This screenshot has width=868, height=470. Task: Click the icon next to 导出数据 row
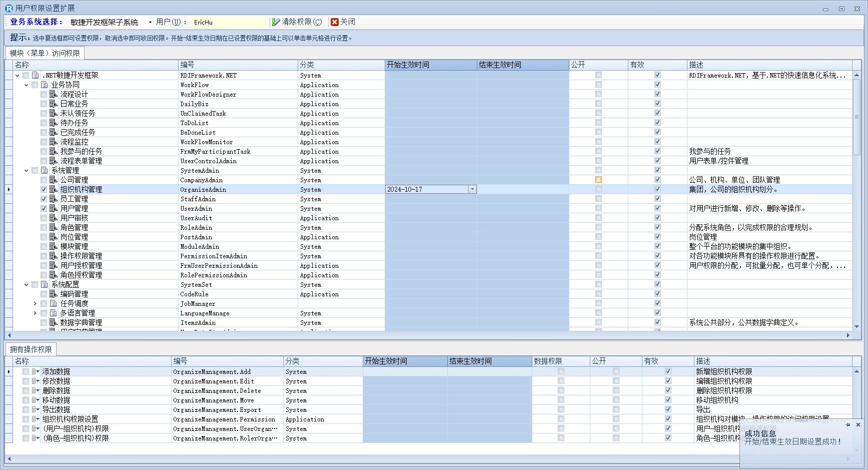pyautogui.click(x=35, y=410)
